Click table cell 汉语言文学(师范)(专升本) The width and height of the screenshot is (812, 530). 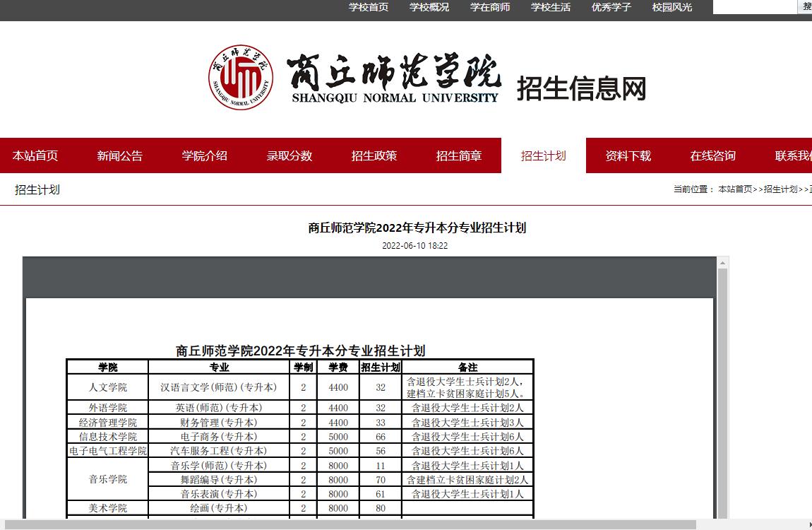pyautogui.click(x=219, y=387)
